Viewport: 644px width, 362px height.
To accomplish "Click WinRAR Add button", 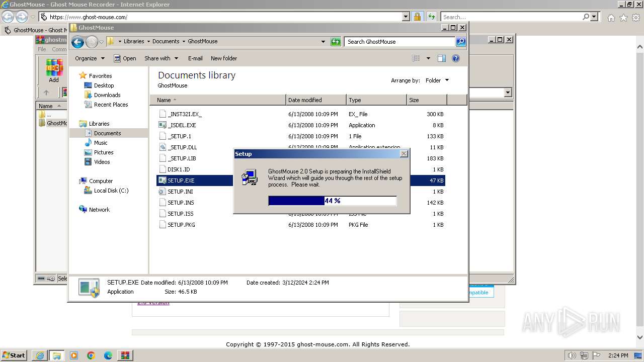I will (54, 71).
